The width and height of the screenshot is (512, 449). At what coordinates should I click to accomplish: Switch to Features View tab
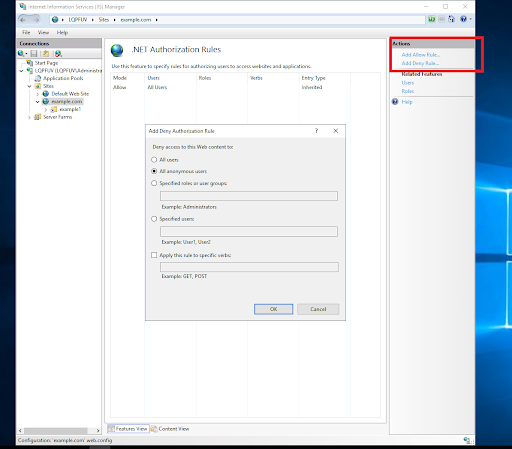tap(128, 429)
